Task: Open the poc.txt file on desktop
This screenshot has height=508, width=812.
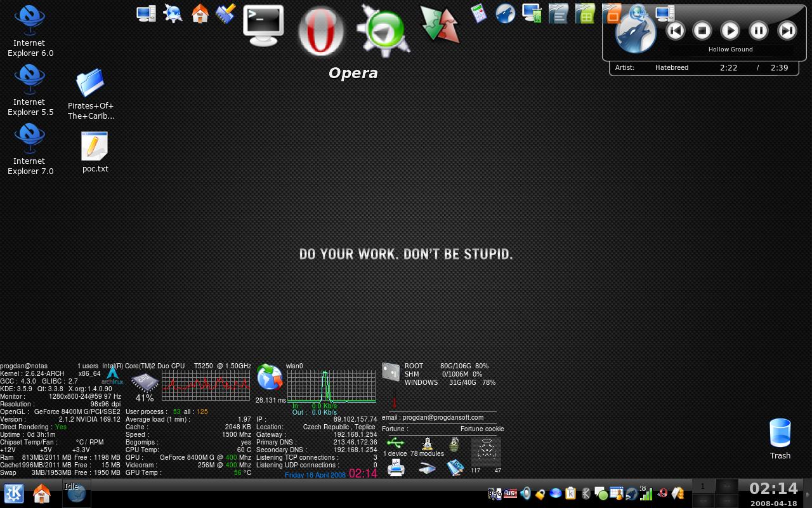Action: [95, 152]
